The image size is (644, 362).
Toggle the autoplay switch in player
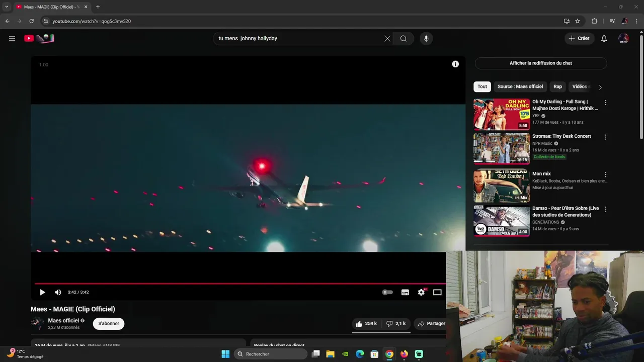[387, 292]
